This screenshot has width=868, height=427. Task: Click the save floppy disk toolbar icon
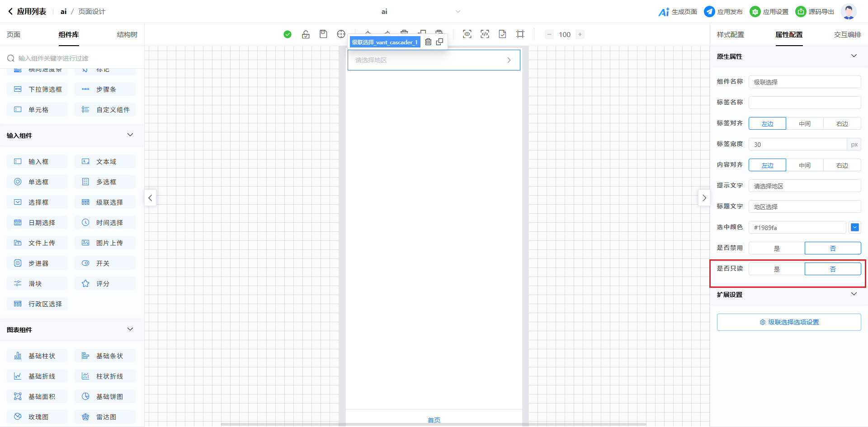click(323, 34)
